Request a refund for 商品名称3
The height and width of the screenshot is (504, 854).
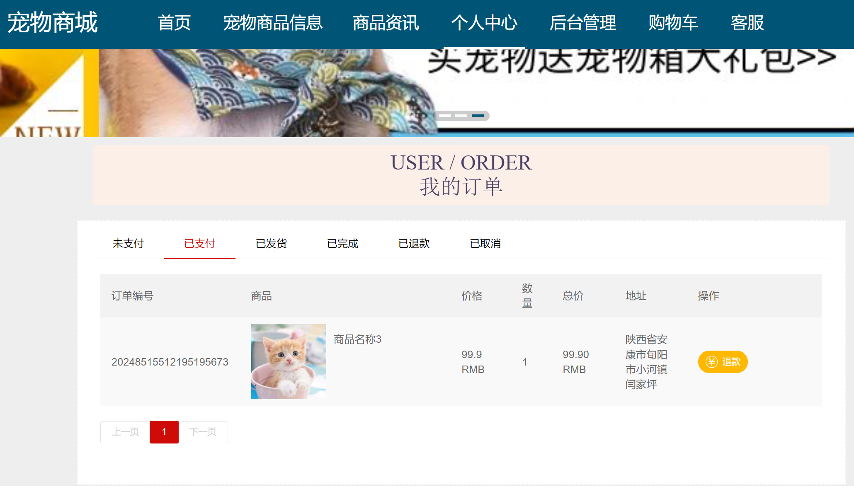click(x=723, y=362)
